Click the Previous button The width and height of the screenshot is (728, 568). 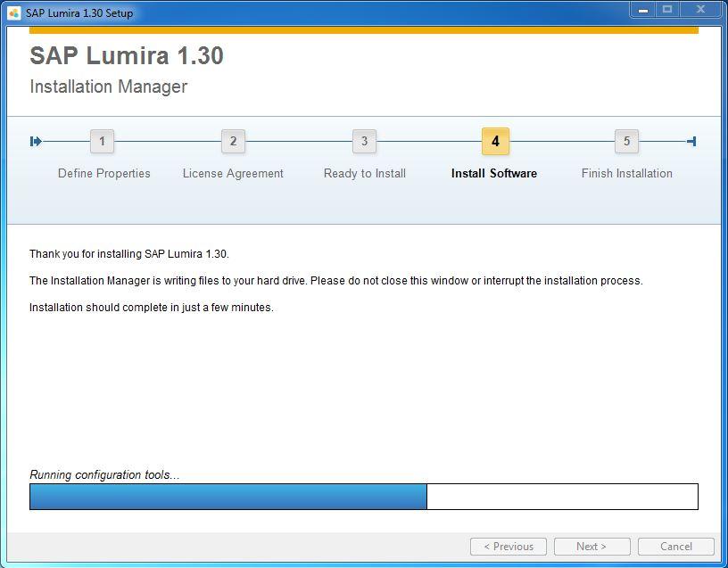tap(509, 547)
